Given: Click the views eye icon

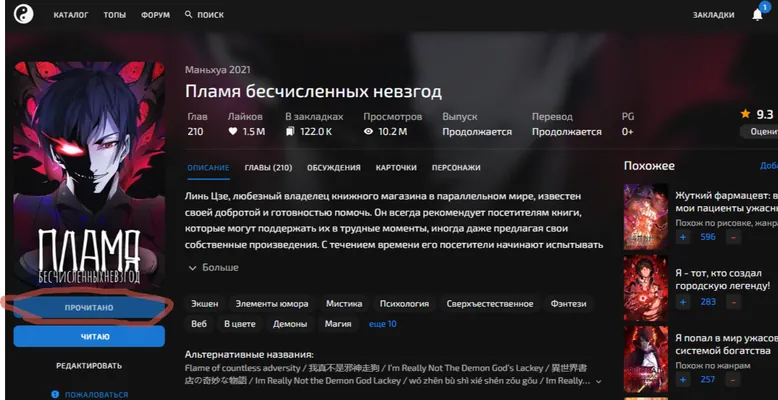Looking at the screenshot, I should click(368, 132).
